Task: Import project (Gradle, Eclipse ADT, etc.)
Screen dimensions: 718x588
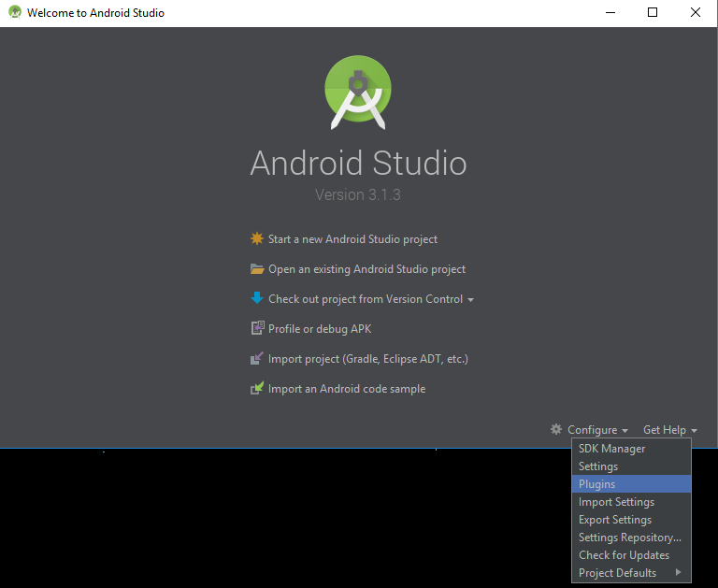Action: click(x=368, y=359)
